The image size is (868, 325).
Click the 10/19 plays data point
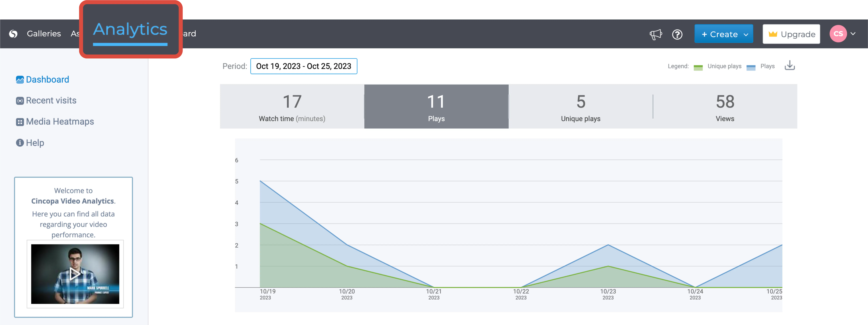[x=260, y=181]
